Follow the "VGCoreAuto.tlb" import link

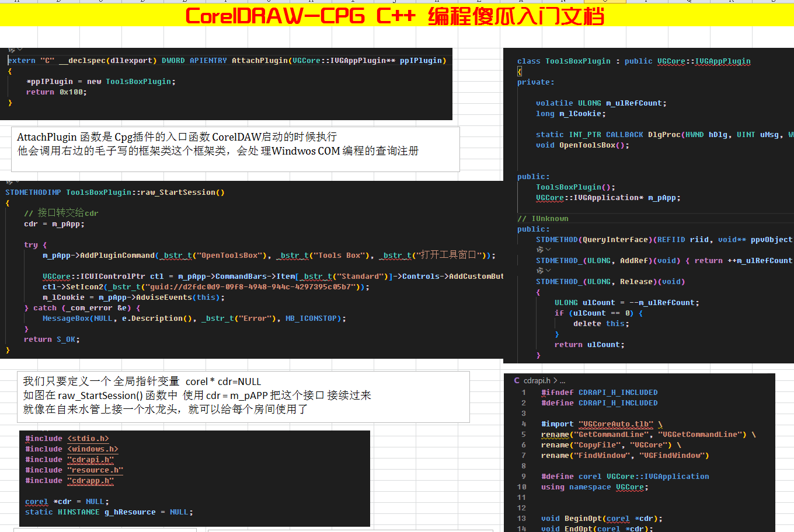[617, 424]
